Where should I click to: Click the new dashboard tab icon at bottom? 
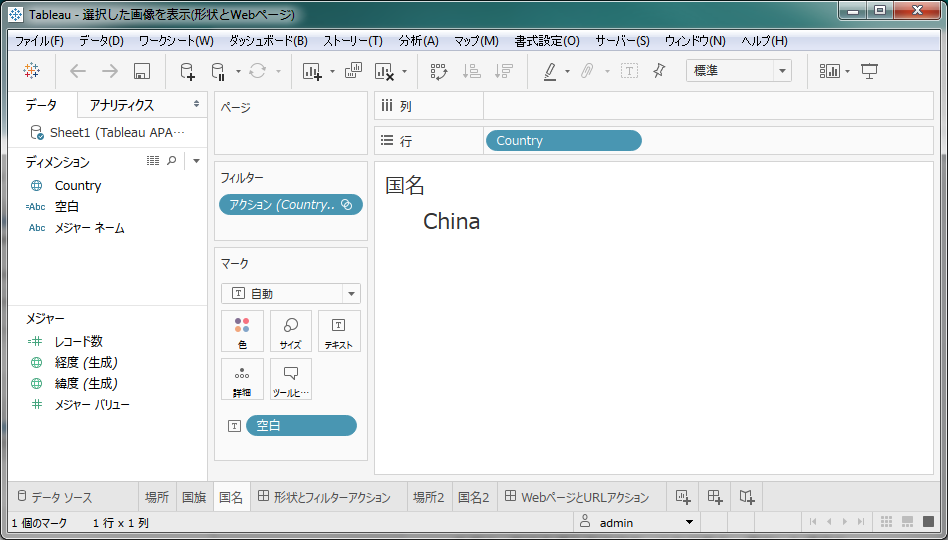[x=715, y=497]
